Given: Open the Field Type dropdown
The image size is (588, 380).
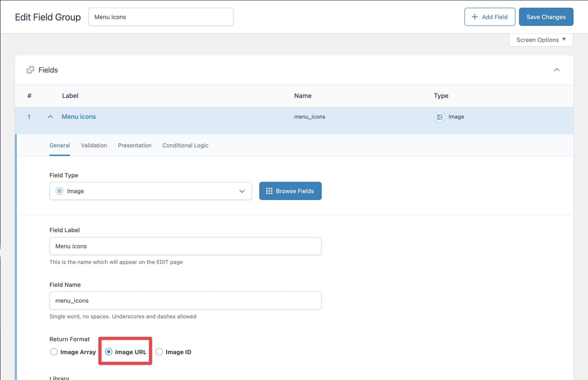Looking at the screenshot, I should pyautogui.click(x=151, y=191).
